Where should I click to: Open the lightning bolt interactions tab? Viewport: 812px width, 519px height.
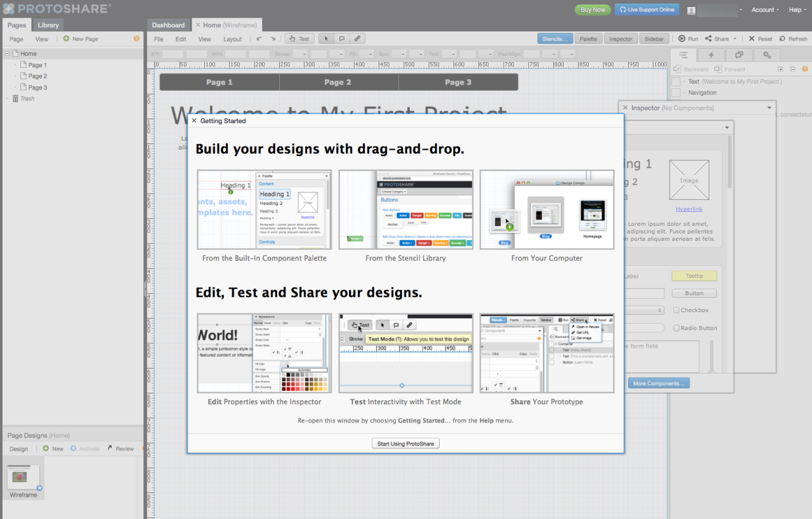pos(711,55)
